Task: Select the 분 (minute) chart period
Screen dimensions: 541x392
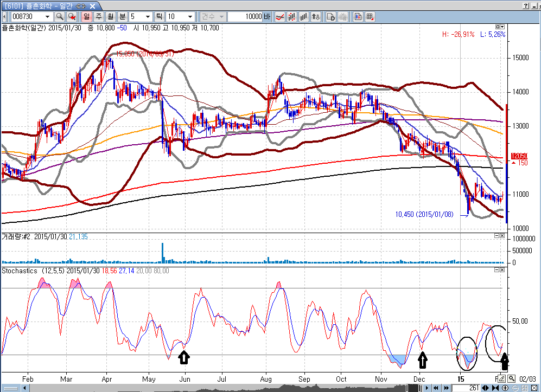Action: tap(123, 17)
